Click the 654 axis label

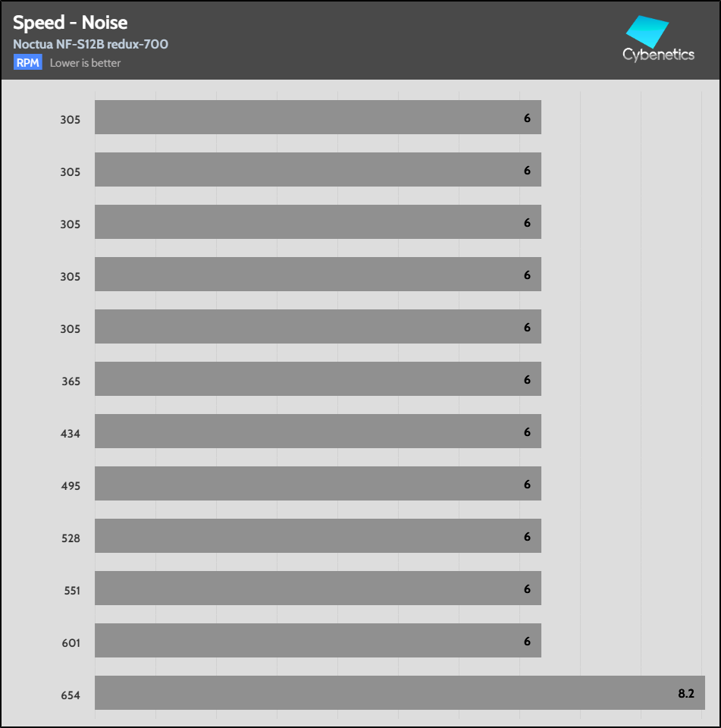71,695
